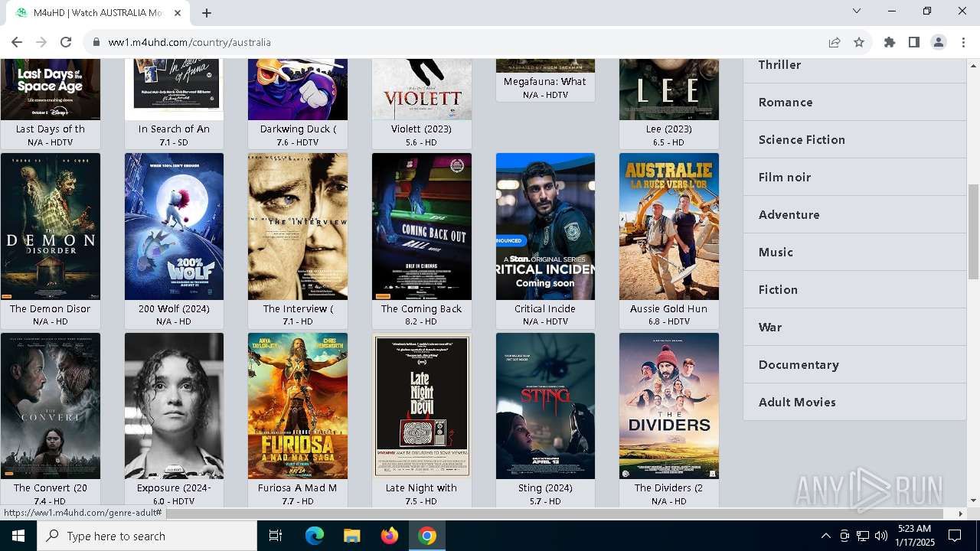Open the Sting (2024) poster
Viewport: 980px width, 551px height.
click(x=545, y=406)
